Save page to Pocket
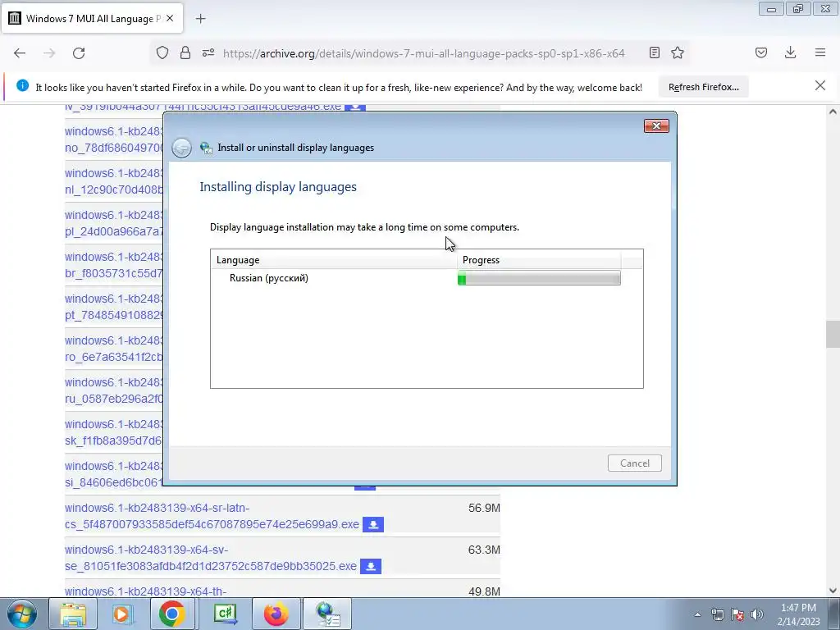 click(x=761, y=52)
